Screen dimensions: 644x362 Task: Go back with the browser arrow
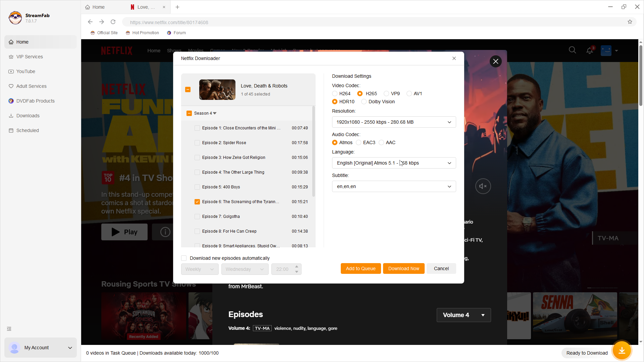[x=90, y=22]
